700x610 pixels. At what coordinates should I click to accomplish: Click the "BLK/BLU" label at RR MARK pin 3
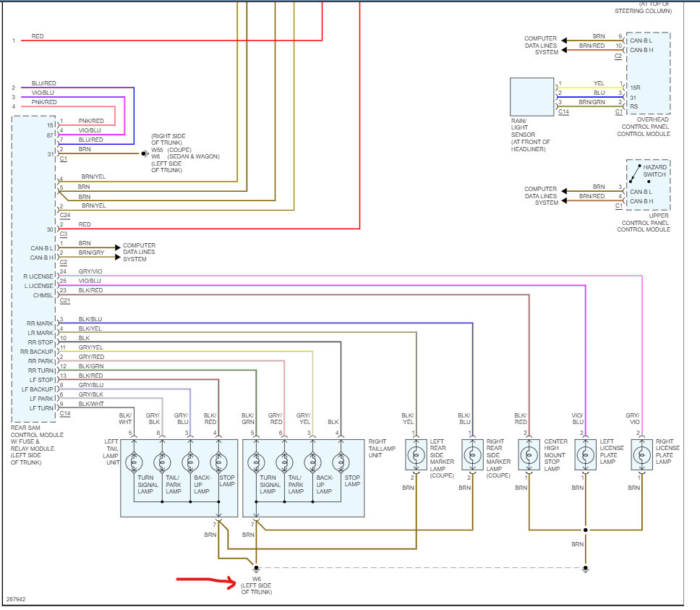(90, 319)
